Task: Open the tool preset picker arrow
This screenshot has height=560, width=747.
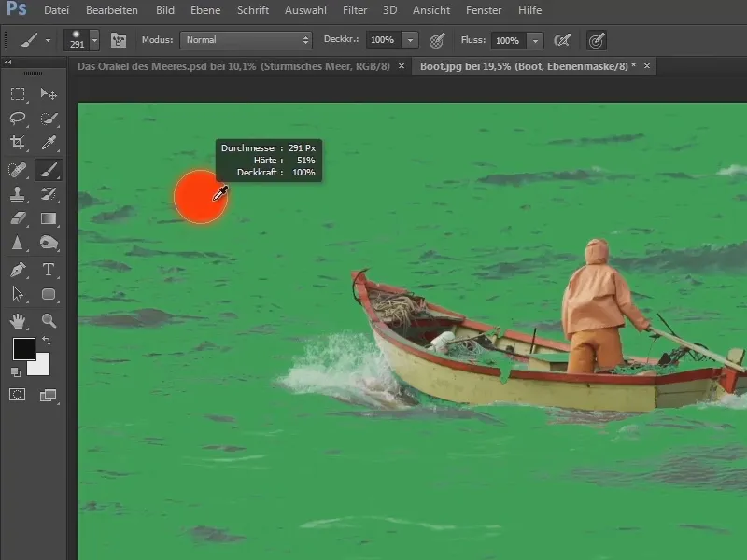Action: point(48,40)
